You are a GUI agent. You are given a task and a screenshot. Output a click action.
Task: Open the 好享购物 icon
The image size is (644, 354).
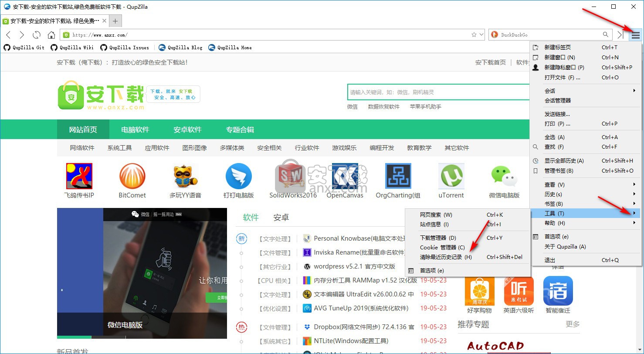point(479,291)
